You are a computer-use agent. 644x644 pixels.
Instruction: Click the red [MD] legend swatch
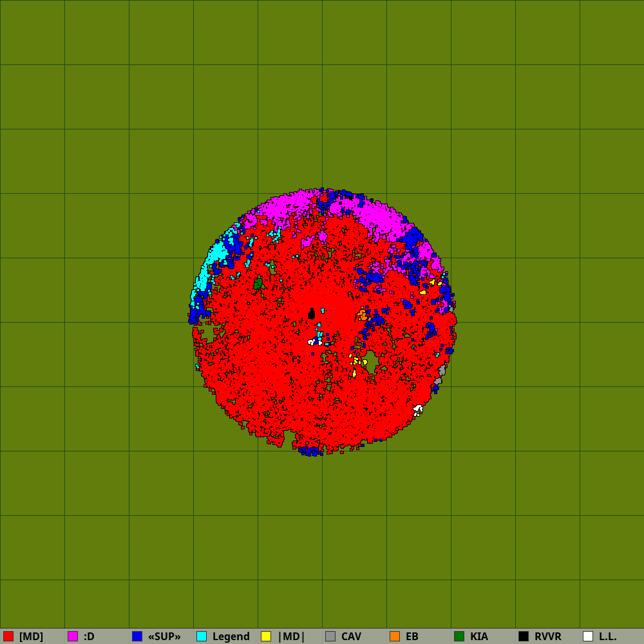8,636
